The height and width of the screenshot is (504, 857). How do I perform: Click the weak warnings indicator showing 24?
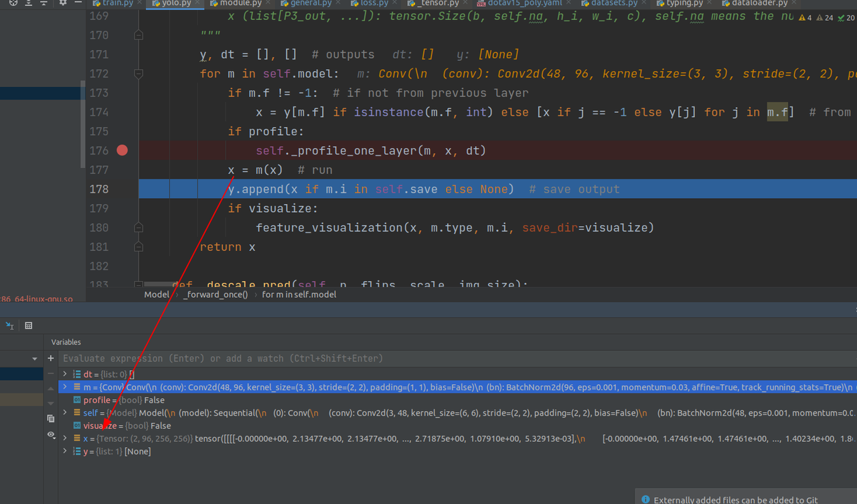click(825, 17)
